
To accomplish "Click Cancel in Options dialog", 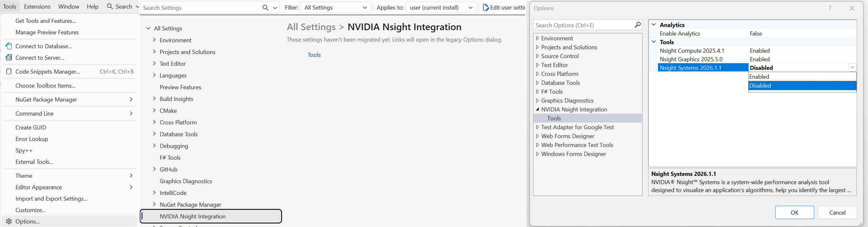I will coord(837,212).
